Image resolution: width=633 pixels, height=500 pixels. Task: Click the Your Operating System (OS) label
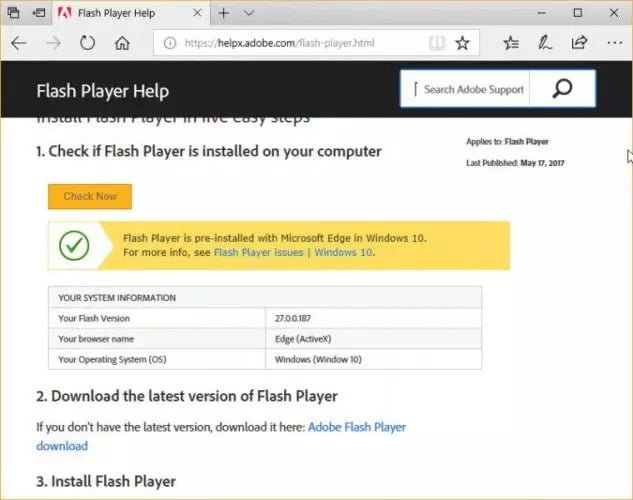[x=112, y=360]
